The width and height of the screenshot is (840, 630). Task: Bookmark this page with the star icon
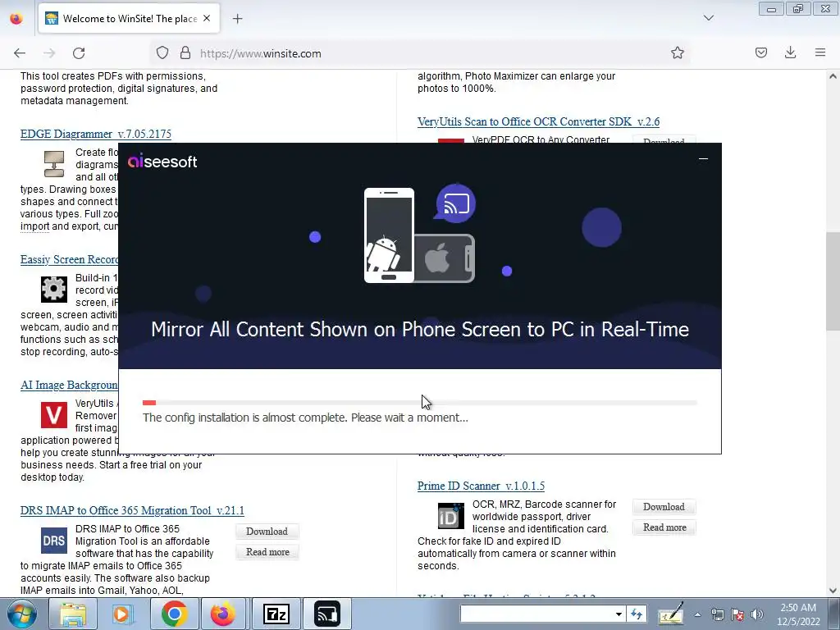(x=677, y=53)
